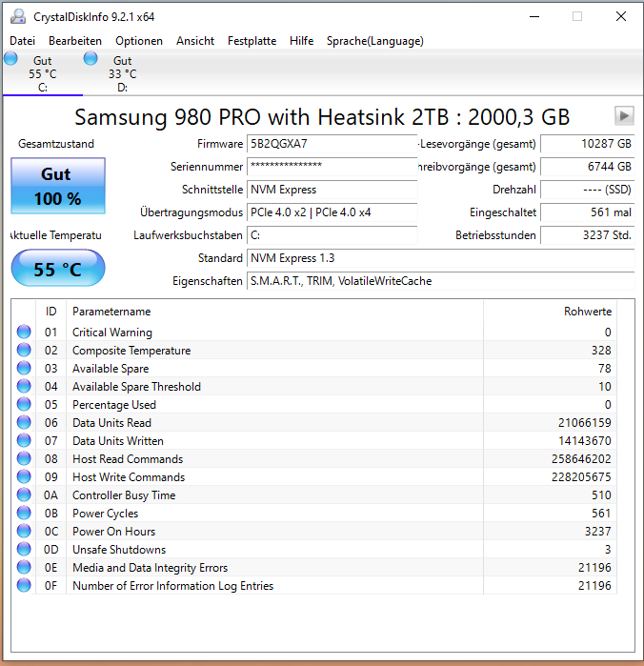Click the blue orb for Critical Warning
The image size is (644, 666).
[x=24, y=332]
